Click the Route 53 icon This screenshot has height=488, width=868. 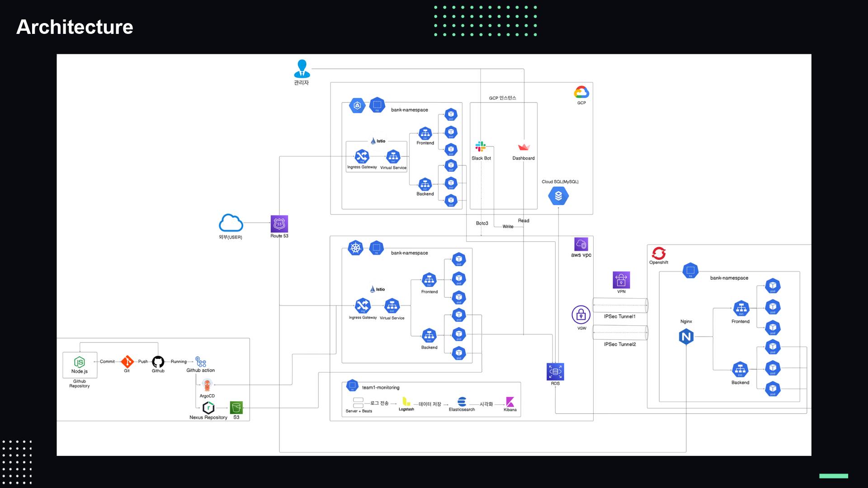(x=279, y=224)
